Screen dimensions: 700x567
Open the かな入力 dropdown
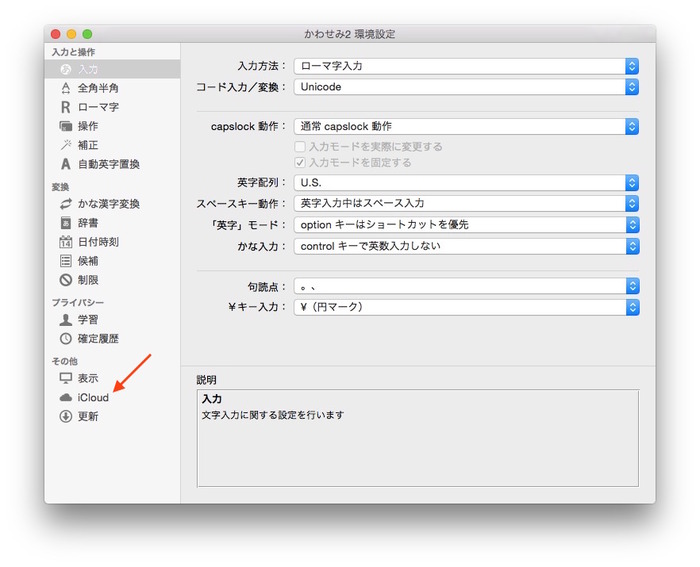point(466,246)
